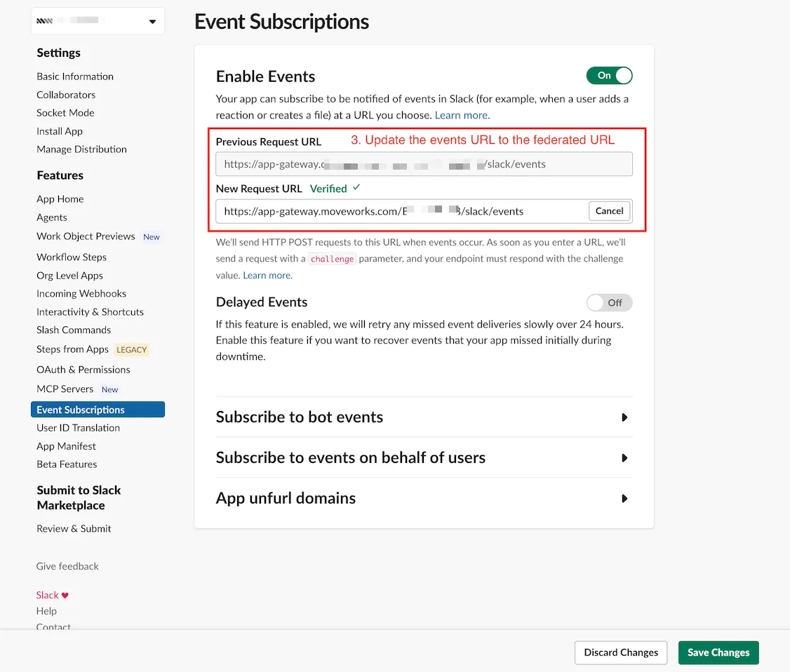This screenshot has height=672, width=790.
Task: Open Slash Commands page
Action: [x=74, y=330]
